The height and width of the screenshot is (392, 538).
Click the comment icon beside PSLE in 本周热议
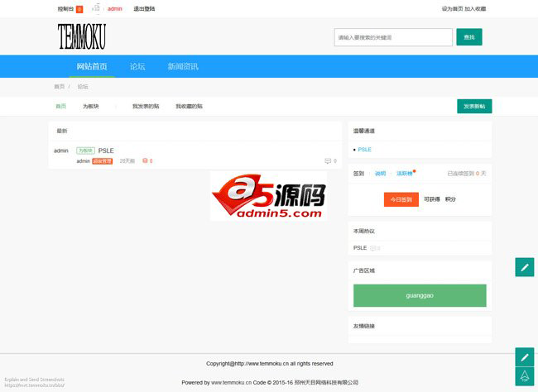click(373, 248)
